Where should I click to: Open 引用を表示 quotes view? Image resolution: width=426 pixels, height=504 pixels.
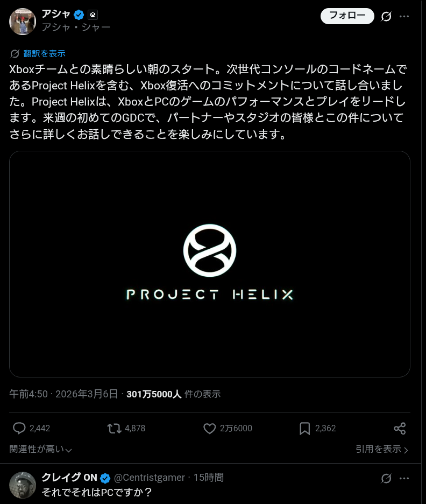[381, 449]
